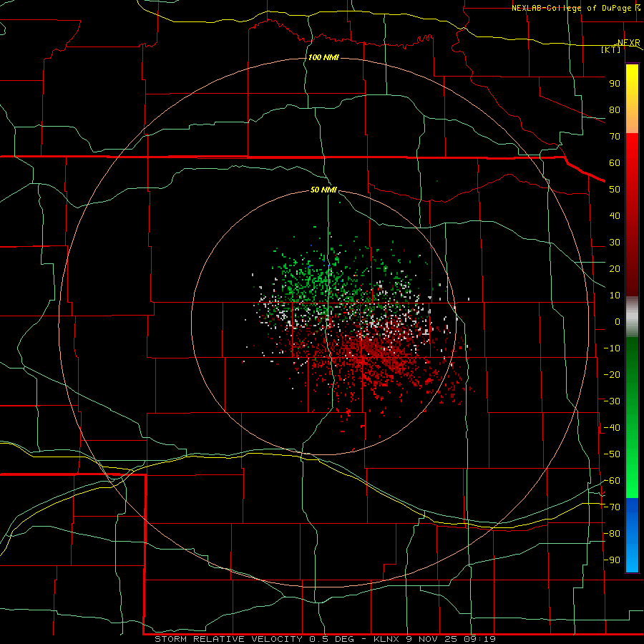Click the '50 NMI' range ring label
Screen dimensions: 644x644
323,190
